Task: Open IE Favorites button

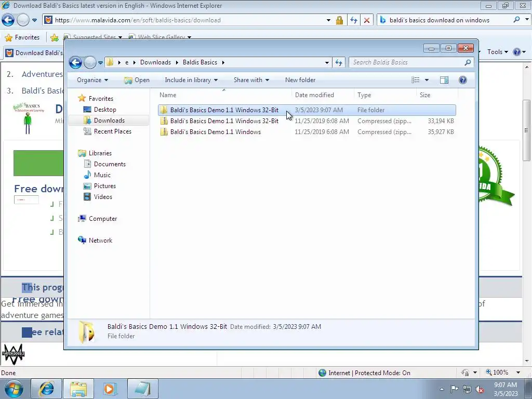Action: tap(22, 37)
